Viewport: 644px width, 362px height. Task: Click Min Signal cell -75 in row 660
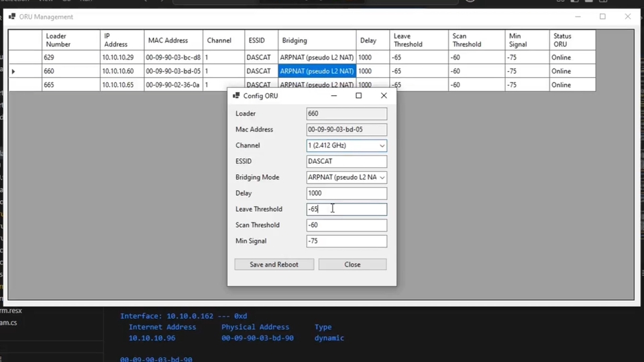pyautogui.click(x=527, y=71)
